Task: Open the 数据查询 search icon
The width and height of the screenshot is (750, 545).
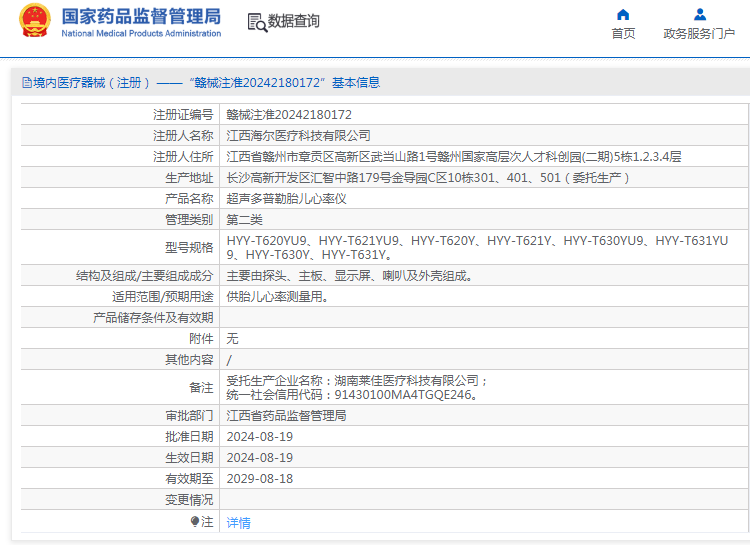Action: (x=257, y=22)
